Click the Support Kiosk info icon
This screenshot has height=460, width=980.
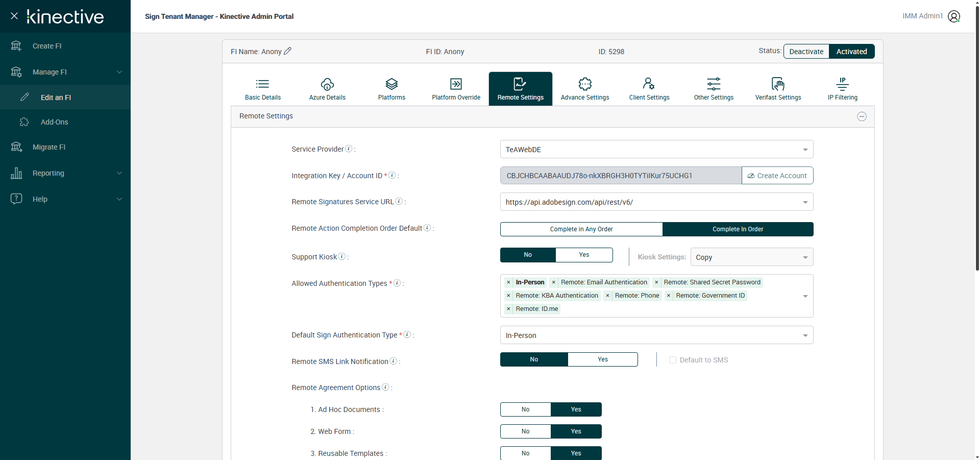[x=342, y=256]
